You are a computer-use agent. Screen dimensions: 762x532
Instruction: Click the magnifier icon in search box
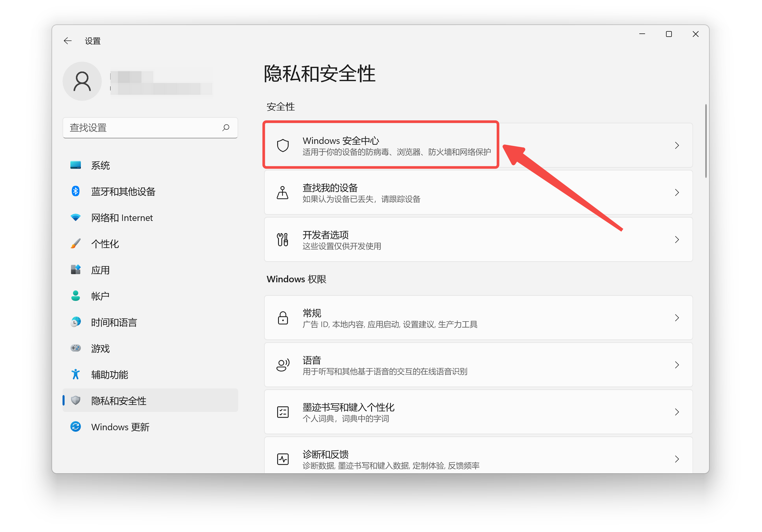pyautogui.click(x=226, y=127)
